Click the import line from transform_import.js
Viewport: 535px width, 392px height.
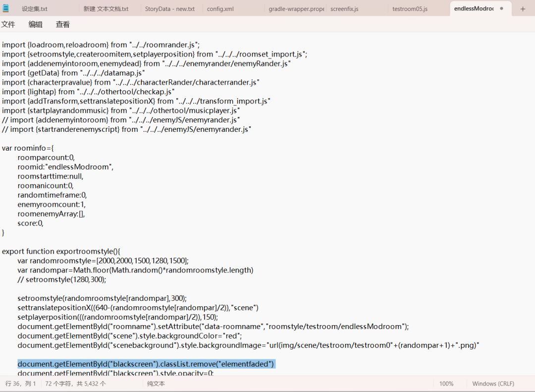(x=136, y=101)
